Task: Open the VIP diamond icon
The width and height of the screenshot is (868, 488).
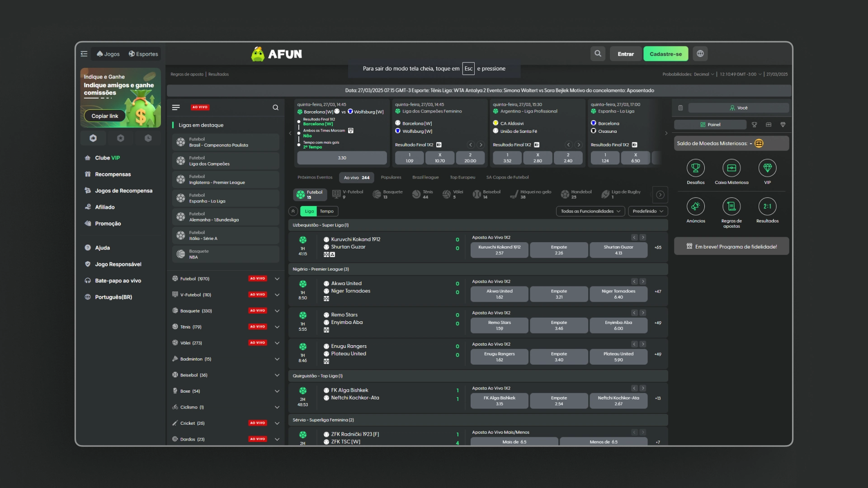Action: click(x=768, y=168)
